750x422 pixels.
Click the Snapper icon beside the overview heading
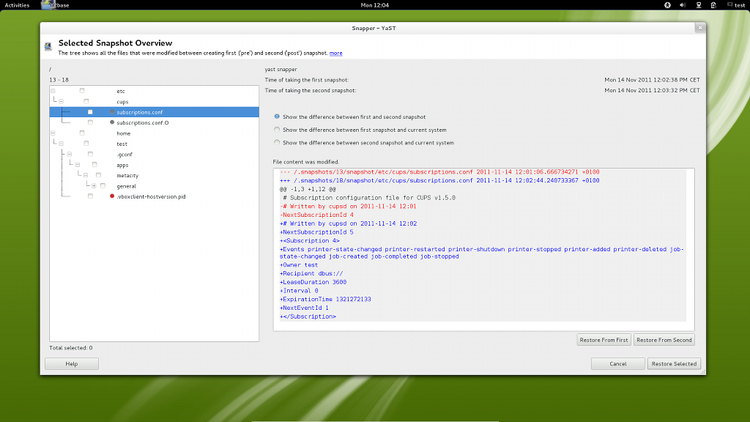48,46
